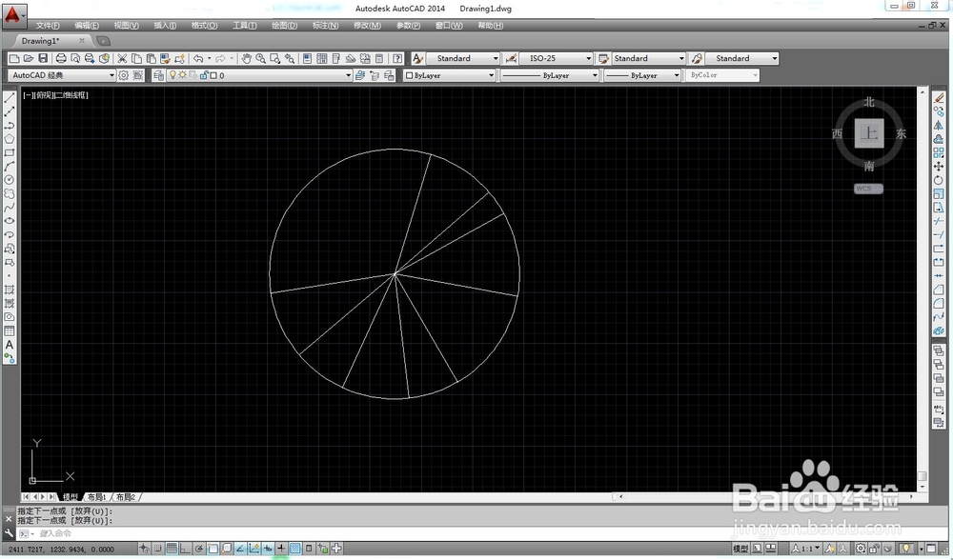Click the ByColor plot style box
Screen dimensions: 953x560
pyautogui.click(x=722, y=75)
